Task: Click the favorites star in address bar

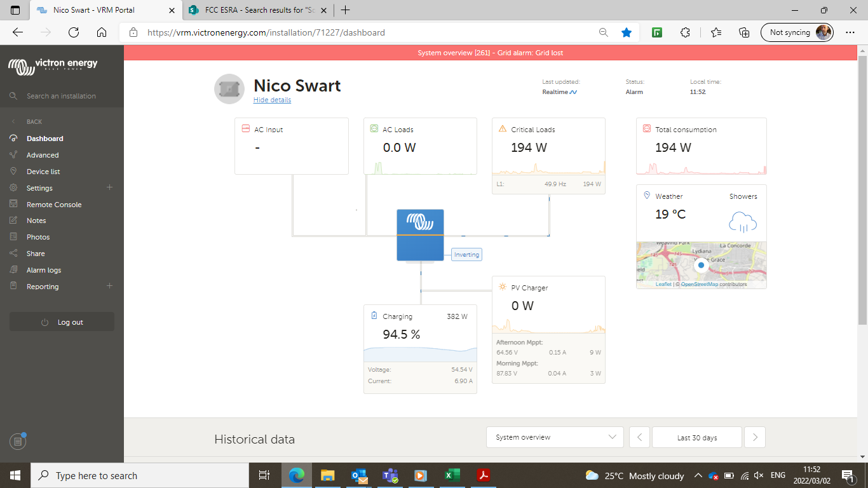Action: point(627,32)
